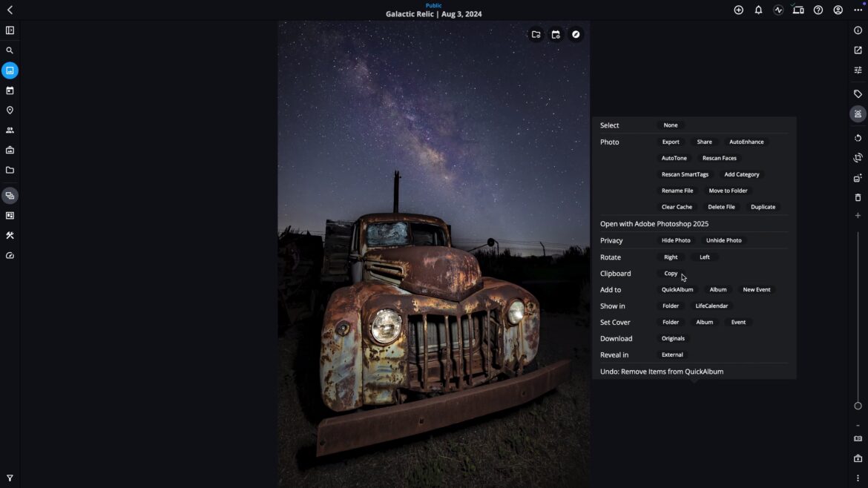This screenshot has width=868, height=488.
Task: Click the trash delete icon on right
Action: 858,197
